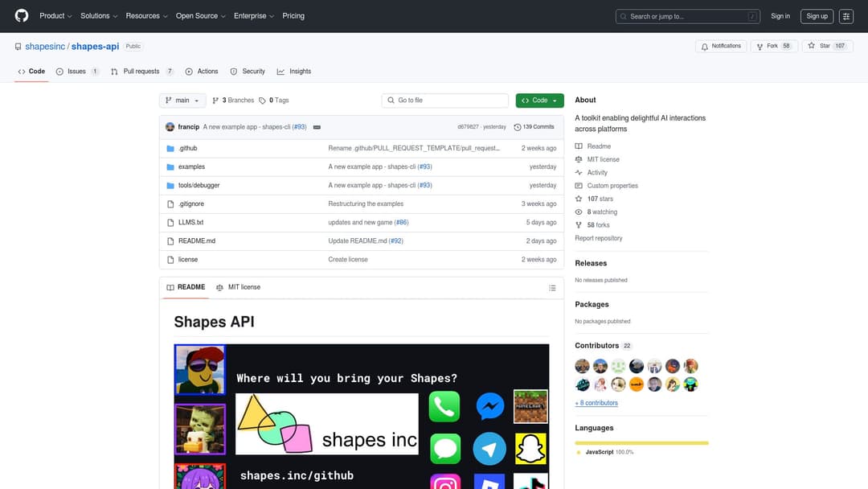Click the README.md file icon
The image size is (868, 489).
(170, 241)
